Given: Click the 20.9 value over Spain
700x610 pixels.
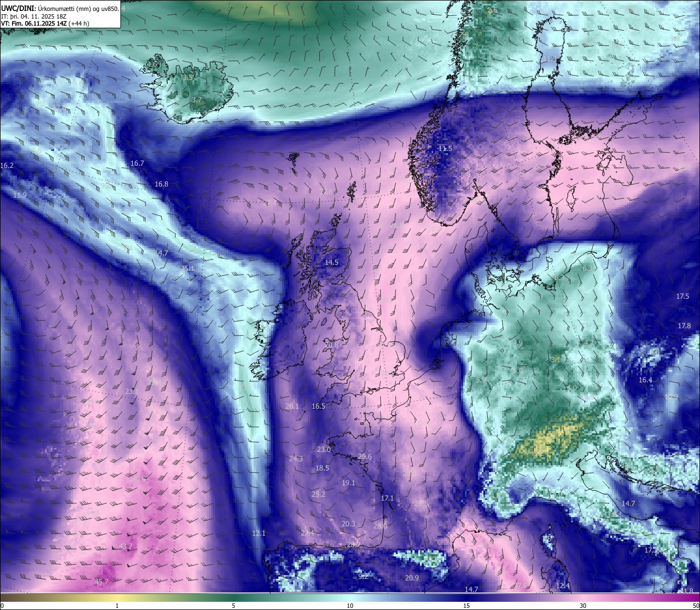Looking at the screenshot, I should click(x=412, y=578).
